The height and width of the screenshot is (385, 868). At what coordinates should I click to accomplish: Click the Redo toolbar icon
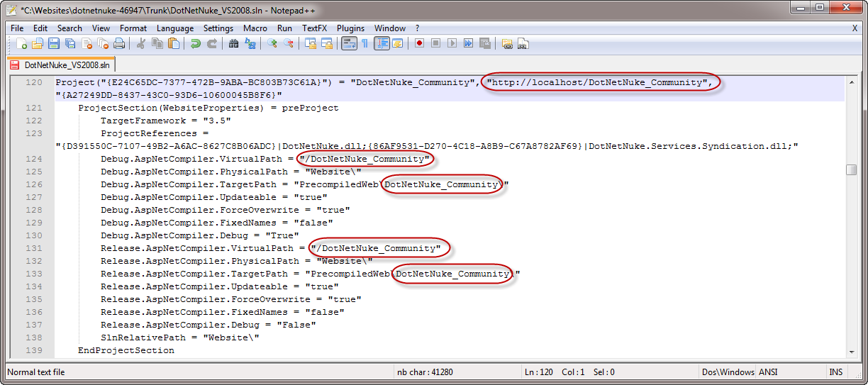coord(211,44)
